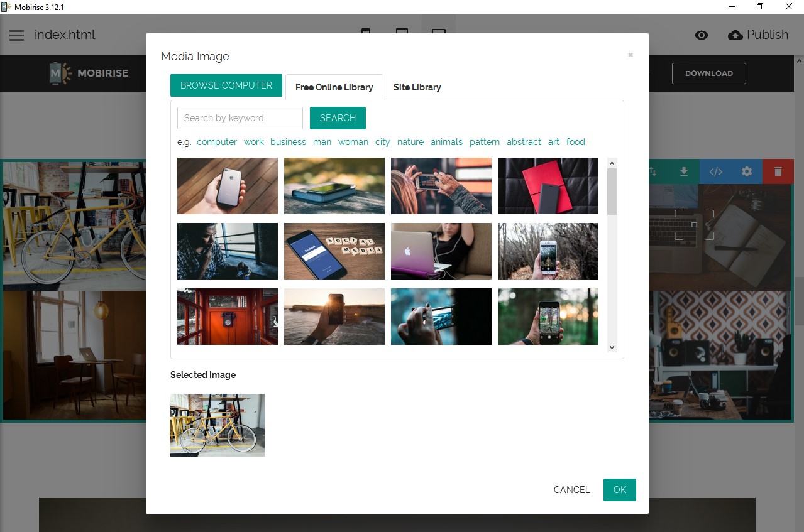Click the 'abstract' keyword suggestion link

524,142
